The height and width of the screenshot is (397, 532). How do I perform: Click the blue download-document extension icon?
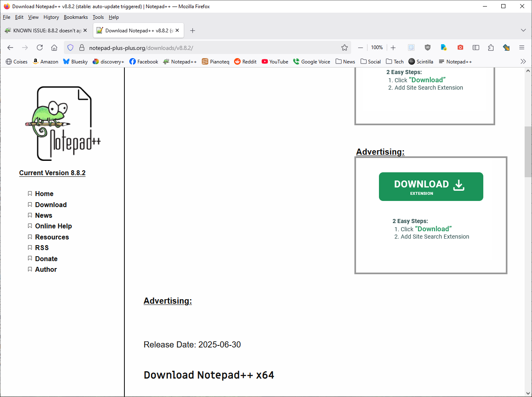(444, 47)
